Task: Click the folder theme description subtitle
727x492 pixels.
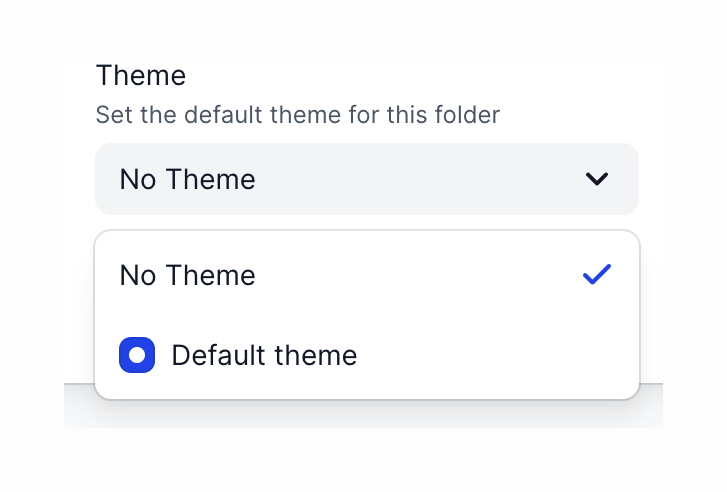Action: [297, 115]
